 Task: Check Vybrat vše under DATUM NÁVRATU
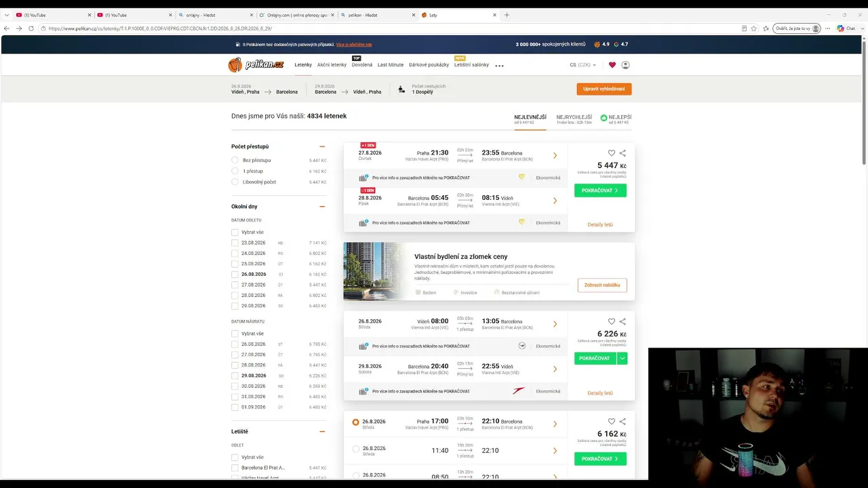pos(235,333)
